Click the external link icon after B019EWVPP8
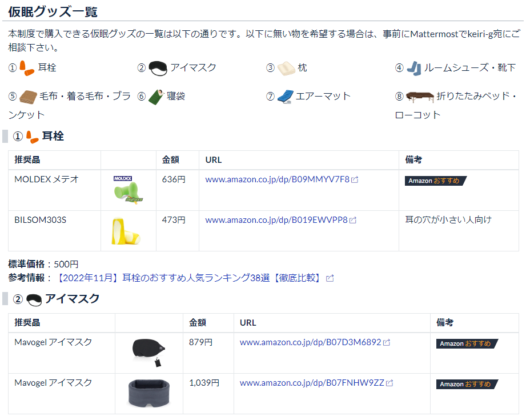The height and width of the screenshot is (420, 526). coord(352,221)
